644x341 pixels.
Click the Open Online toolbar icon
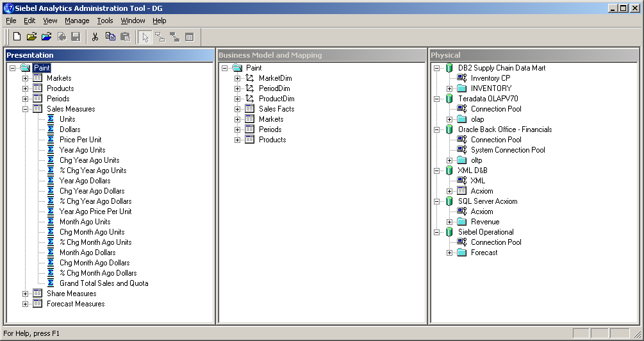tap(46, 37)
